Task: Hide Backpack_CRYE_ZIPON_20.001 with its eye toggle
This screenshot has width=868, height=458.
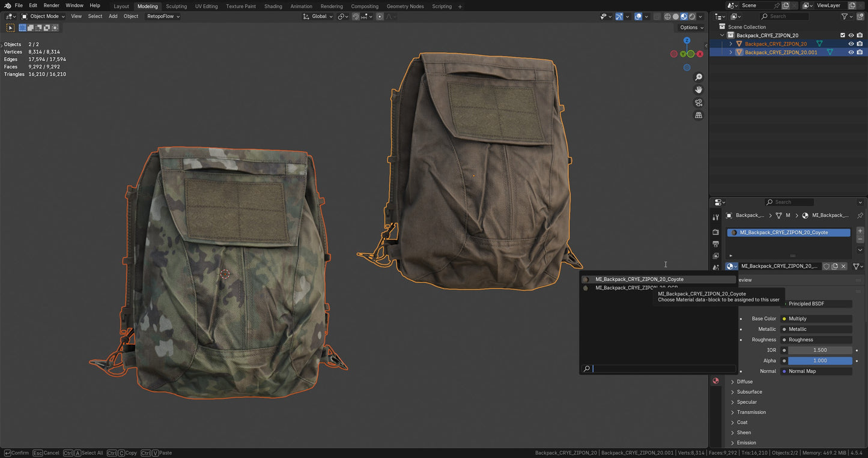Action: (x=851, y=52)
